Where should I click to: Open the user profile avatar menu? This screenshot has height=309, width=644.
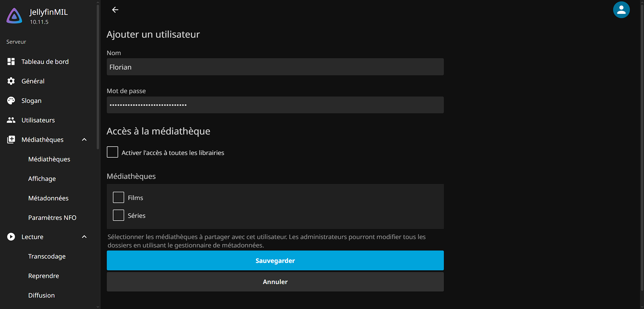click(621, 10)
